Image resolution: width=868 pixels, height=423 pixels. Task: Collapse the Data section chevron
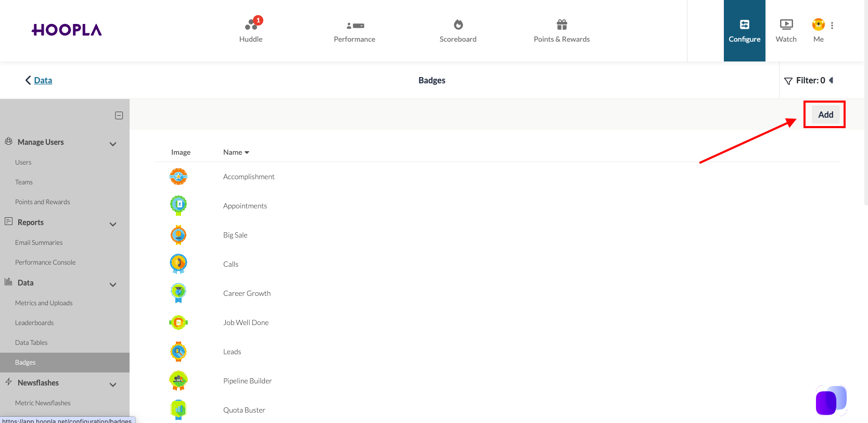pyautogui.click(x=113, y=284)
